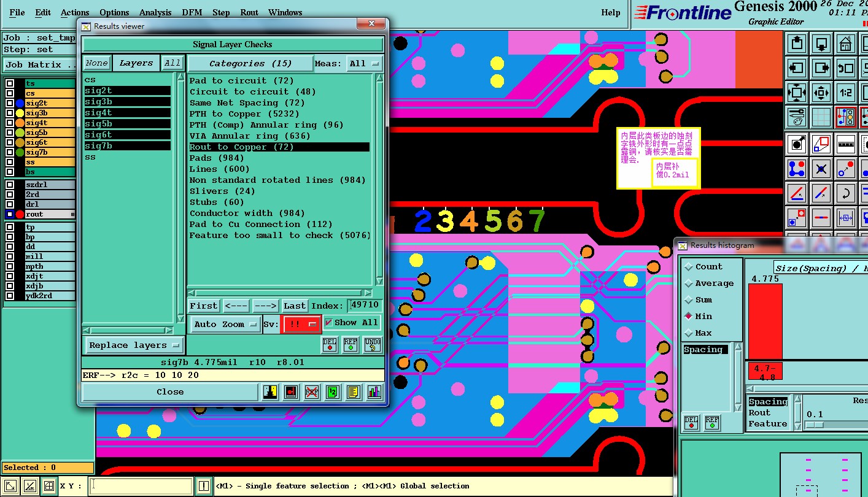Click the previous result <--- button
The height and width of the screenshot is (497, 868).
point(236,306)
